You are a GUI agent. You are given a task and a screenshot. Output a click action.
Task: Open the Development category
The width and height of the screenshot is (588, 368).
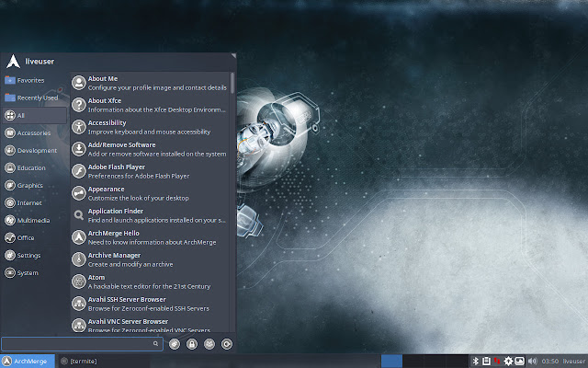(x=35, y=150)
